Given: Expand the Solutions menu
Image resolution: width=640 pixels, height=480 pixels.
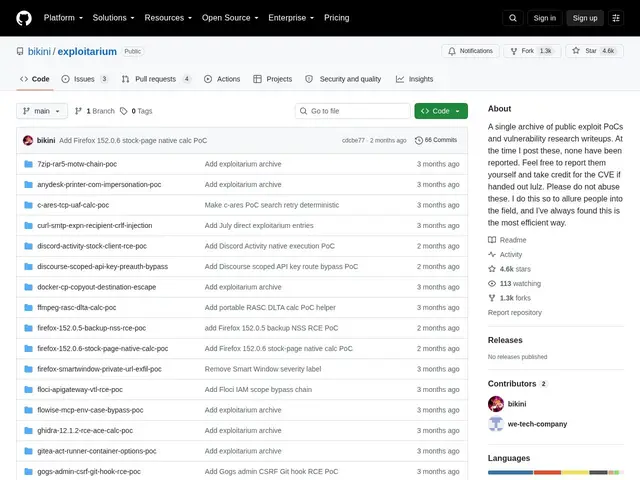Looking at the screenshot, I should click(x=113, y=18).
